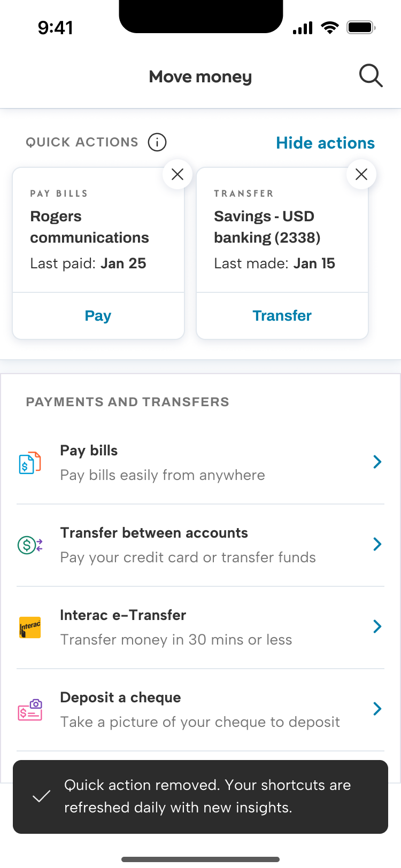Viewport: 401px width, 868px height.
Task: Select Interac e-Transfer menu row
Action: click(x=200, y=627)
